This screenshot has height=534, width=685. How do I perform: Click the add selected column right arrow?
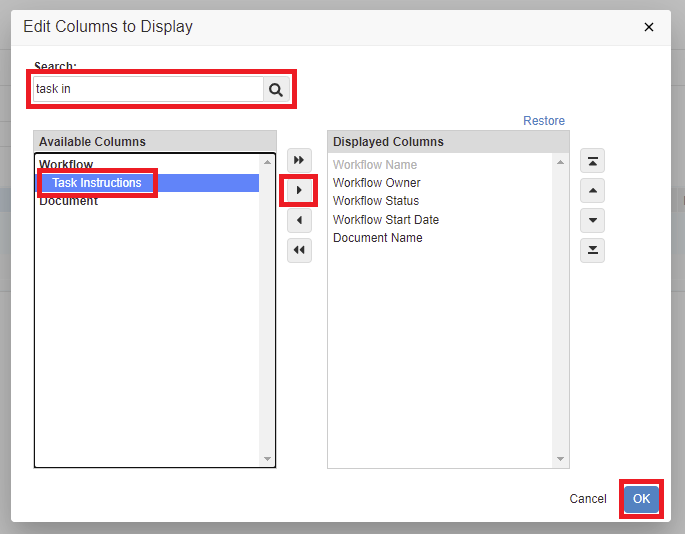[299, 190]
